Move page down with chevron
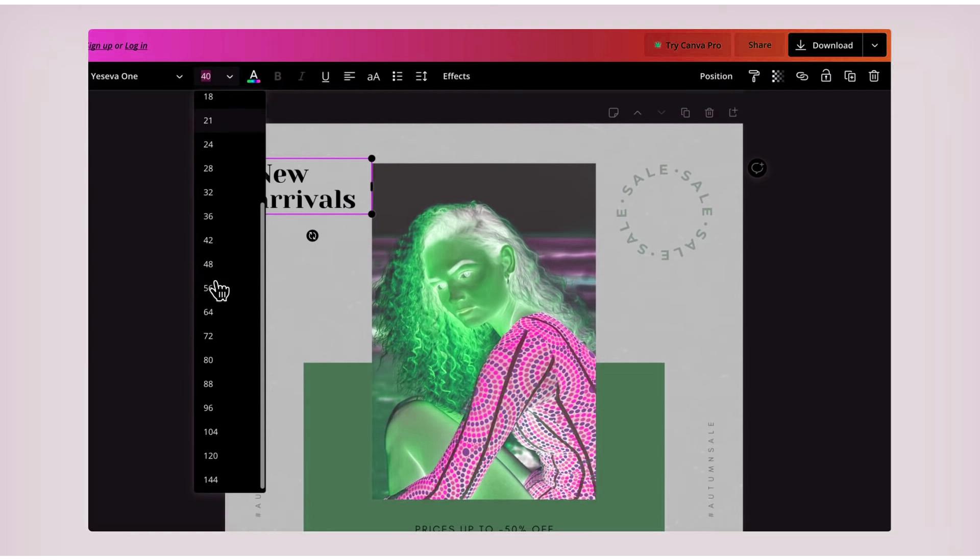Image resolution: width=980 pixels, height=560 pixels. click(x=661, y=113)
